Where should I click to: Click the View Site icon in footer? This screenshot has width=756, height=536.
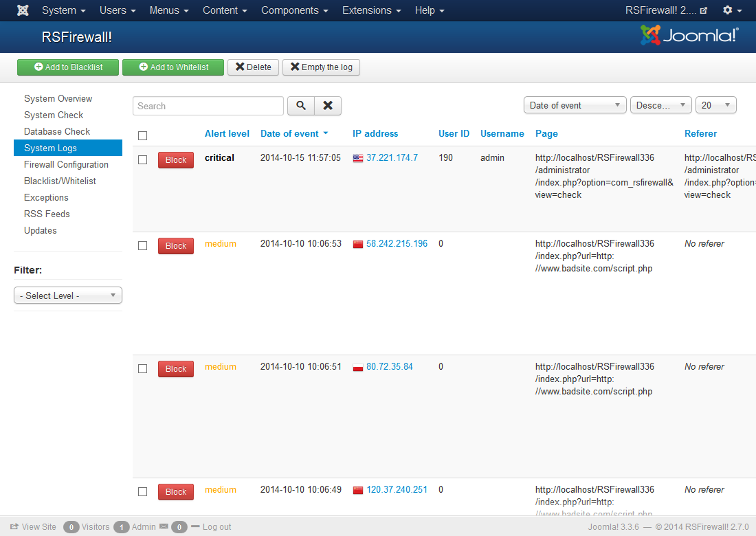click(14, 526)
